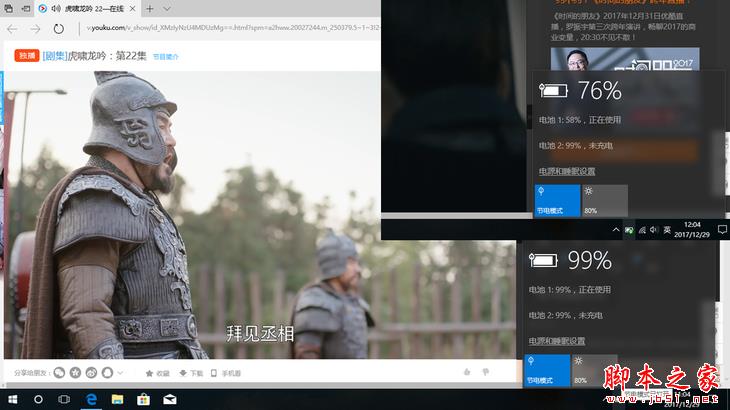Show hidden tray icons chevron
The height and width of the screenshot is (410, 730).
coord(615,230)
